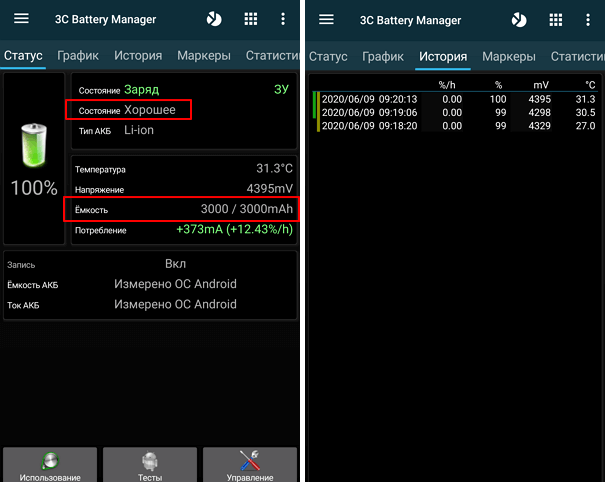The image size is (605, 482).
Task: Tap the Температура label
Action: coord(100,170)
